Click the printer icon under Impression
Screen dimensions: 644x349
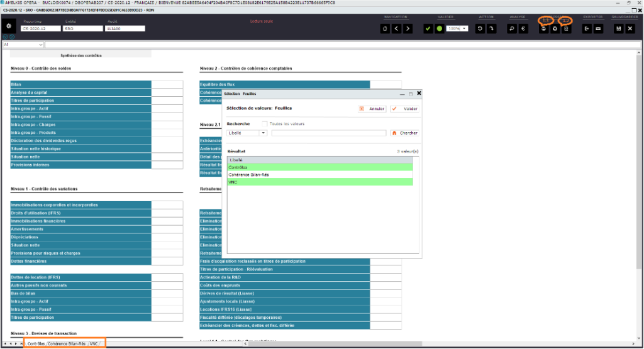click(544, 29)
